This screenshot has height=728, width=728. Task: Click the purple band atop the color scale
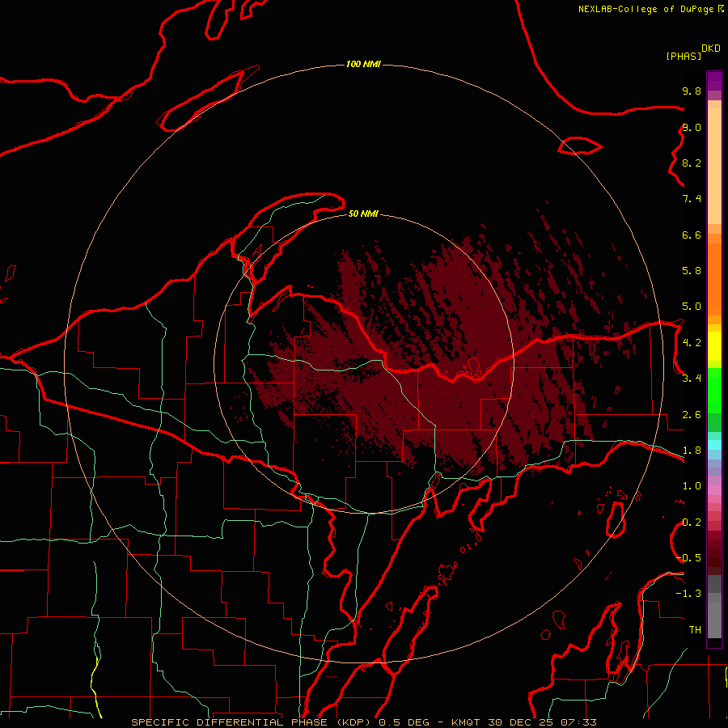(714, 81)
